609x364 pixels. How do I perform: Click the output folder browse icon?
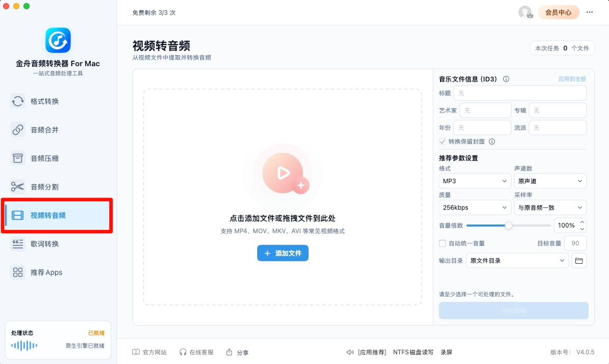pos(579,261)
